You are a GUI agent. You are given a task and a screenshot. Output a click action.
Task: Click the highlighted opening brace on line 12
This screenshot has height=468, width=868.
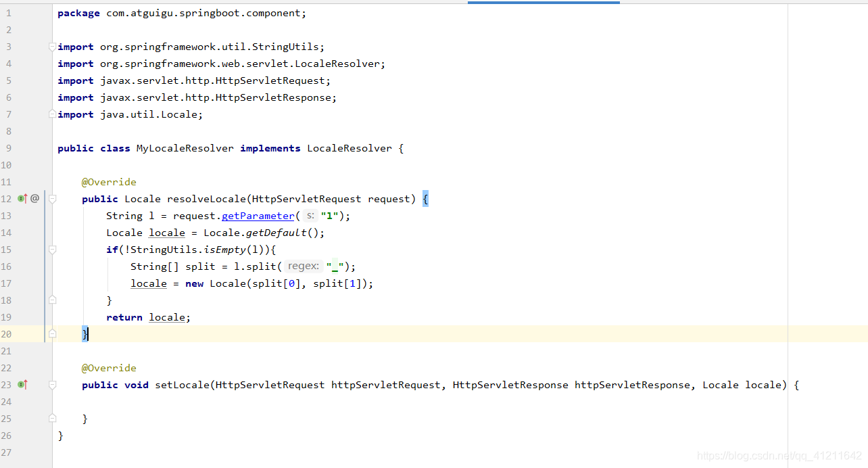(x=426, y=199)
